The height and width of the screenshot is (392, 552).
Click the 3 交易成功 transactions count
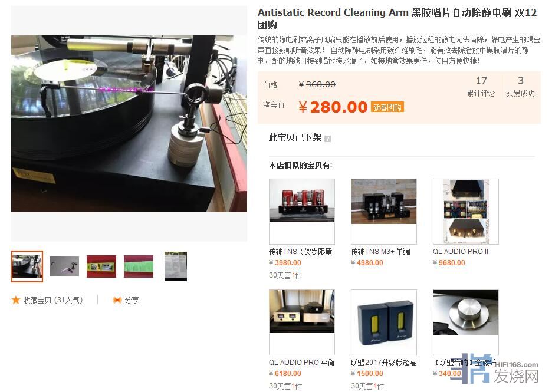(520, 87)
